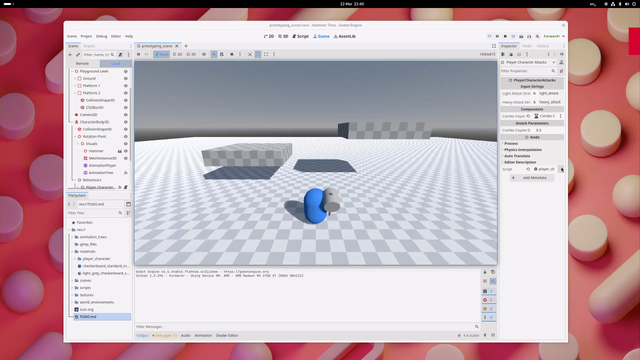The height and width of the screenshot is (360, 640).
Task: Hide the Platform 1 node
Action: (x=126, y=86)
